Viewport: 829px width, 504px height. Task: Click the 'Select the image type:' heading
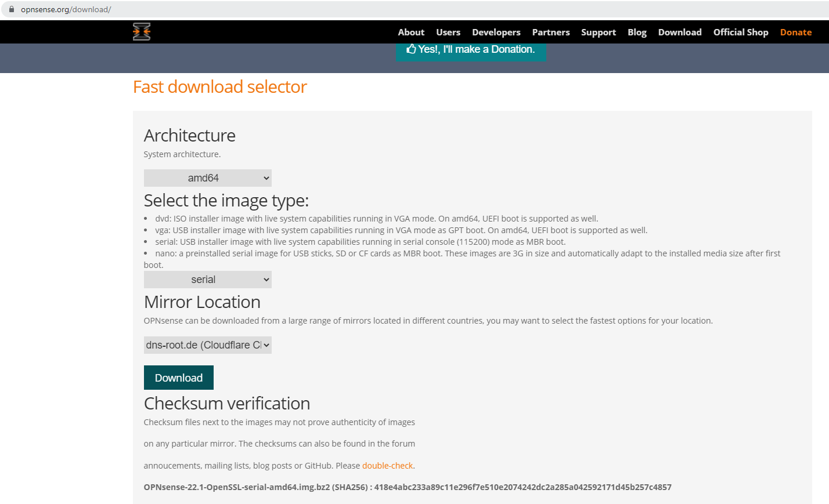pos(226,201)
